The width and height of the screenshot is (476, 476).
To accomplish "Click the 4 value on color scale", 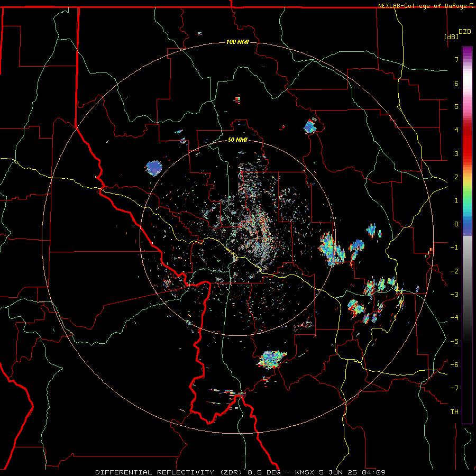I will coord(456,130).
